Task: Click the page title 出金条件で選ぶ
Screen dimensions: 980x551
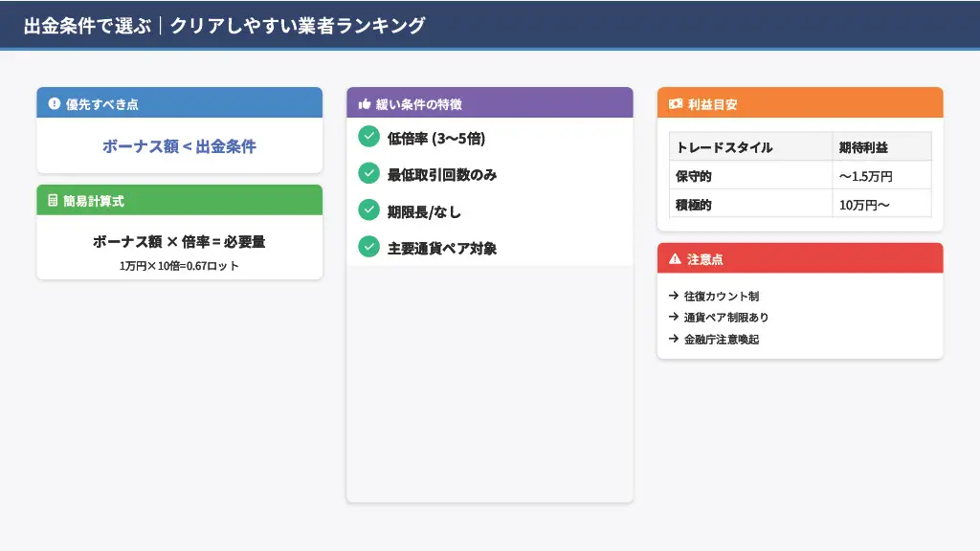Action: (x=87, y=26)
